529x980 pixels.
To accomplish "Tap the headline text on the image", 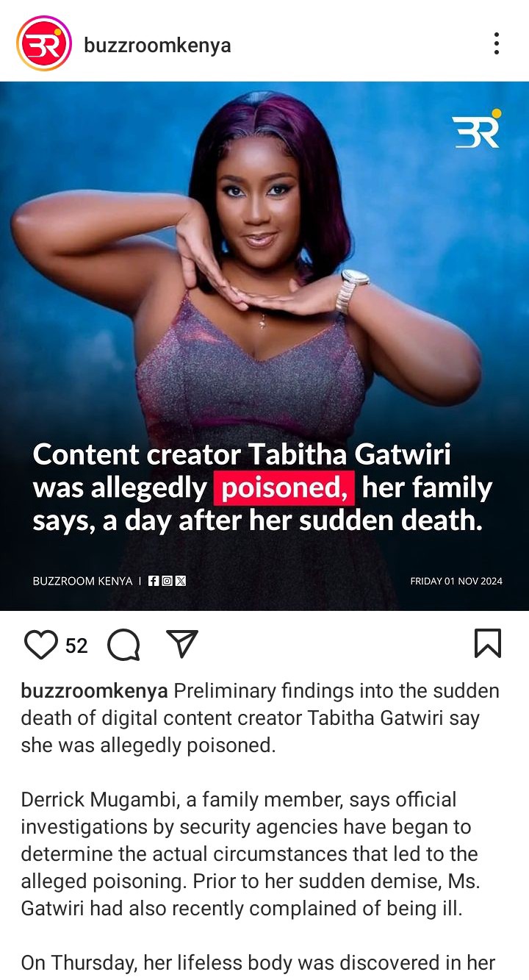I will [x=262, y=488].
